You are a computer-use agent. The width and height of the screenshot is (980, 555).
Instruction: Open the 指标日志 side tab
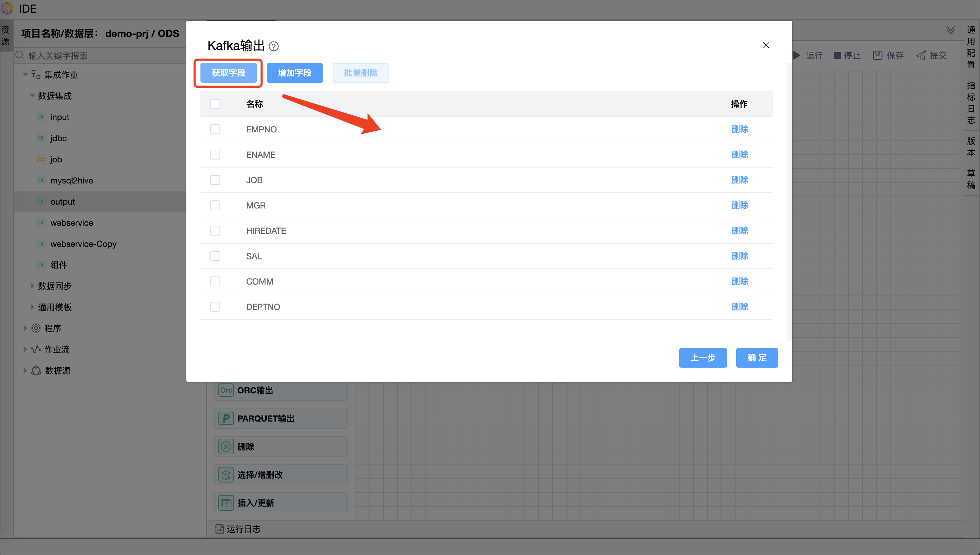(971, 103)
